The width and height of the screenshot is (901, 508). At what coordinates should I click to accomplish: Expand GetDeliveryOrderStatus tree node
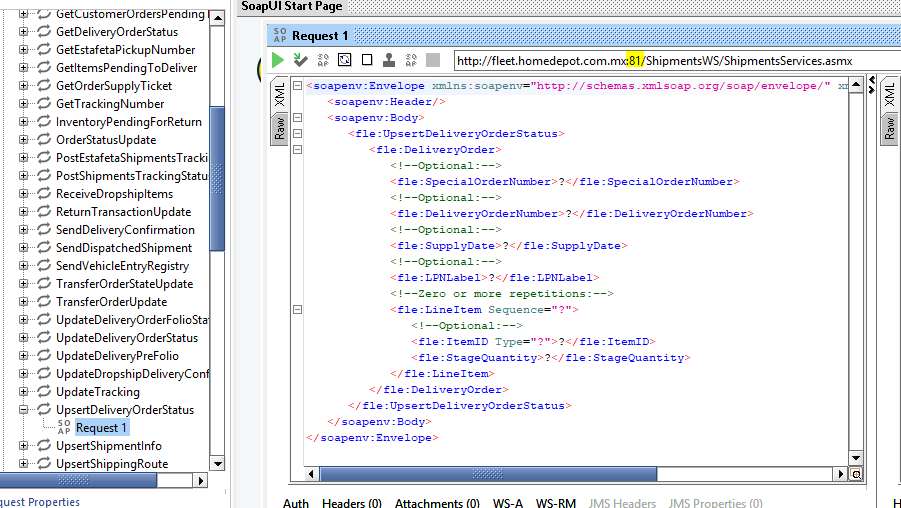pyautogui.click(x=24, y=32)
